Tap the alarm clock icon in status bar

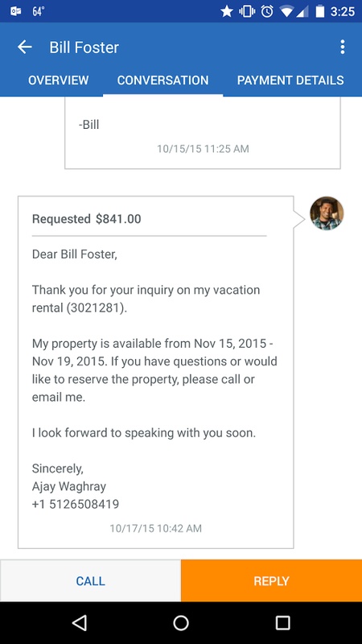click(267, 11)
